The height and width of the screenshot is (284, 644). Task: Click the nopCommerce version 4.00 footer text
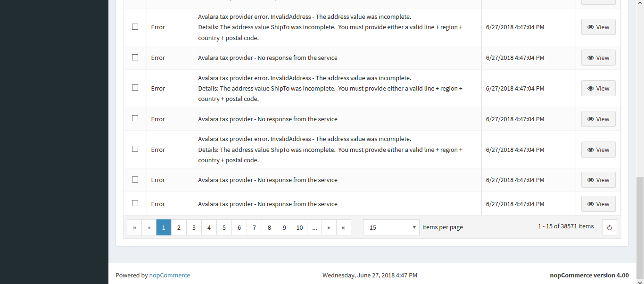589,275
